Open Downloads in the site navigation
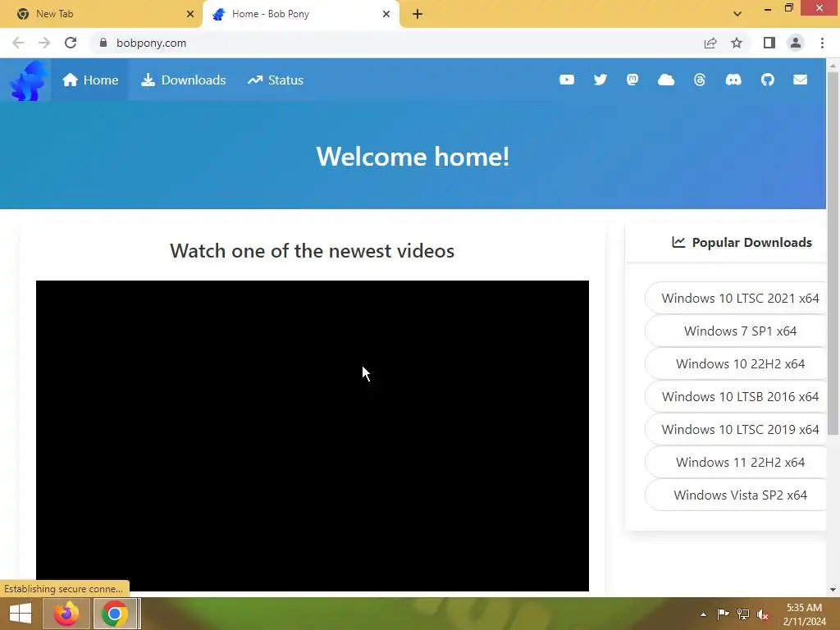The width and height of the screenshot is (840, 630). [x=183, y=80]
